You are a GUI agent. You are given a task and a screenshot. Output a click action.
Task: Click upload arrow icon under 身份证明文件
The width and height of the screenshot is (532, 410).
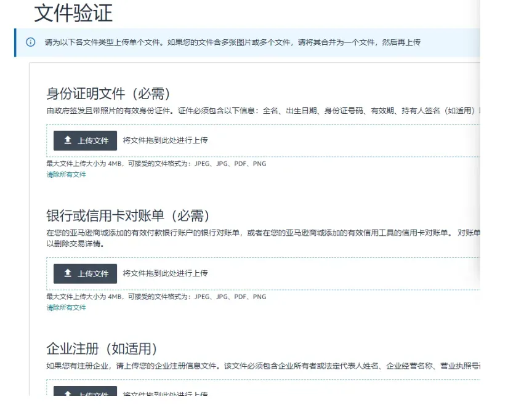point(68,140)
